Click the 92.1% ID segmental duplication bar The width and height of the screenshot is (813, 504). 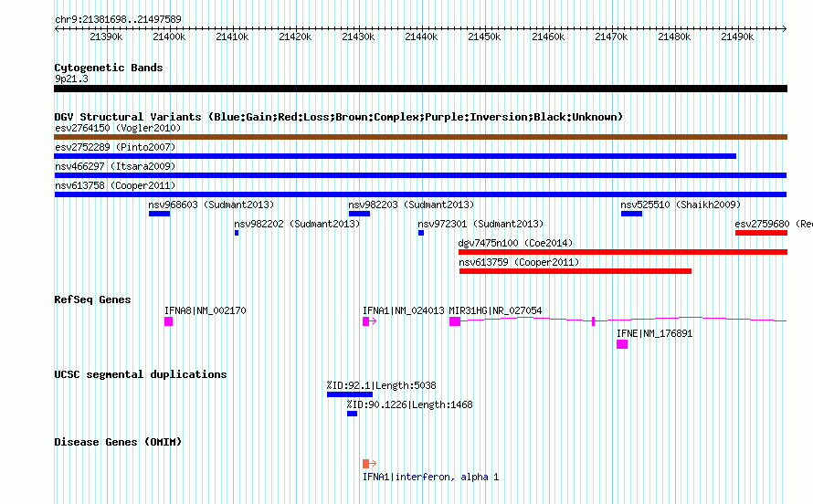(x=350, y=394)
